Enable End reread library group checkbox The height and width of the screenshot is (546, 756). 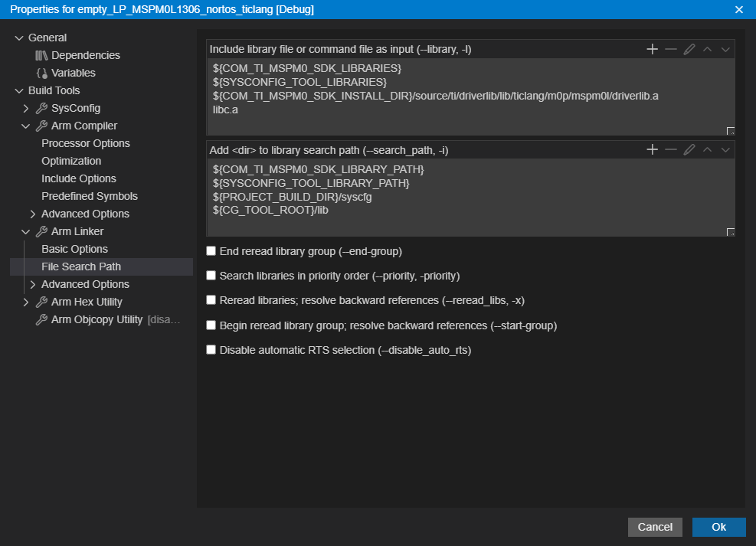tap(211, 251)
